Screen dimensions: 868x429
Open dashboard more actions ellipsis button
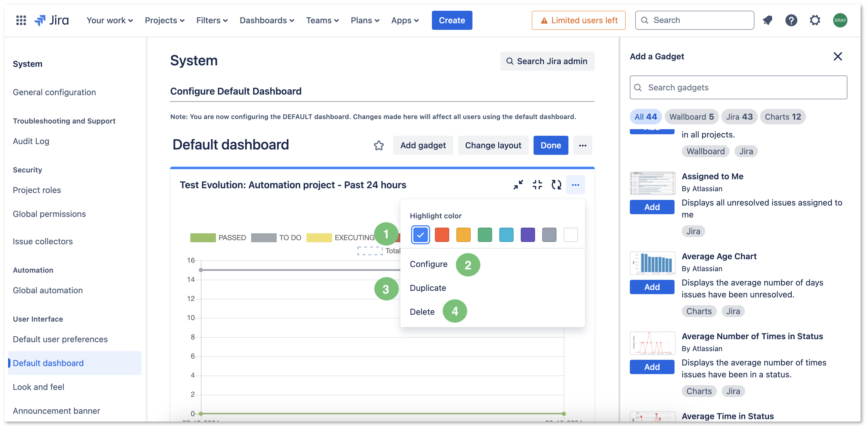click(583, 145)
